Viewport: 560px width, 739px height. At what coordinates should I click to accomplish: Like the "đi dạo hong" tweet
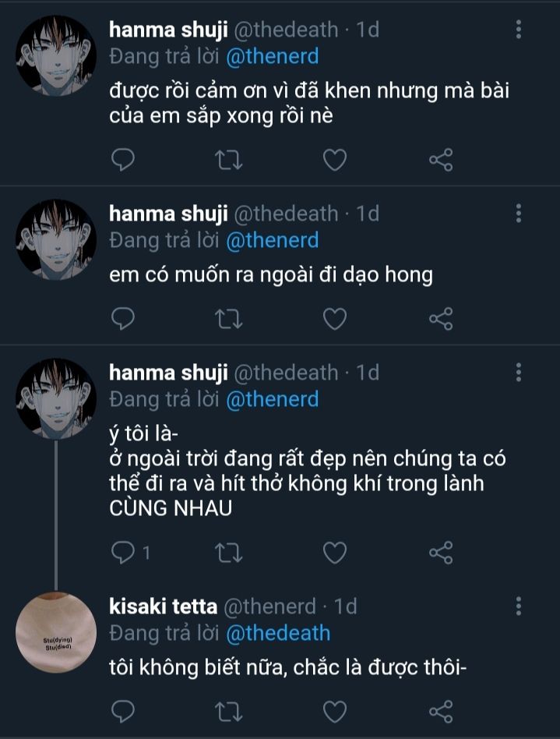coord(334,318)
